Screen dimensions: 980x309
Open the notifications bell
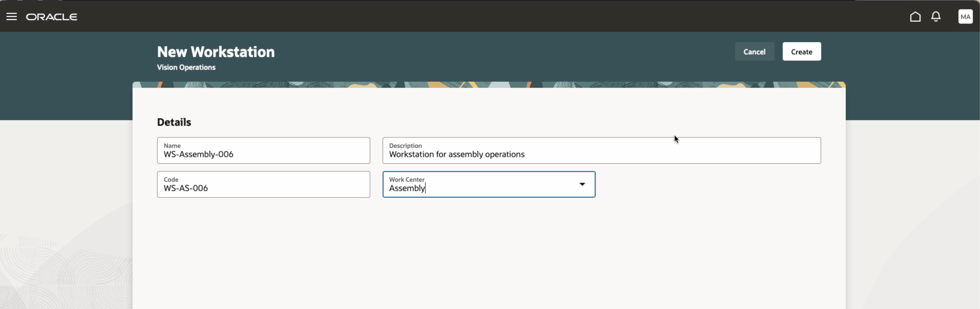[936, 17]
